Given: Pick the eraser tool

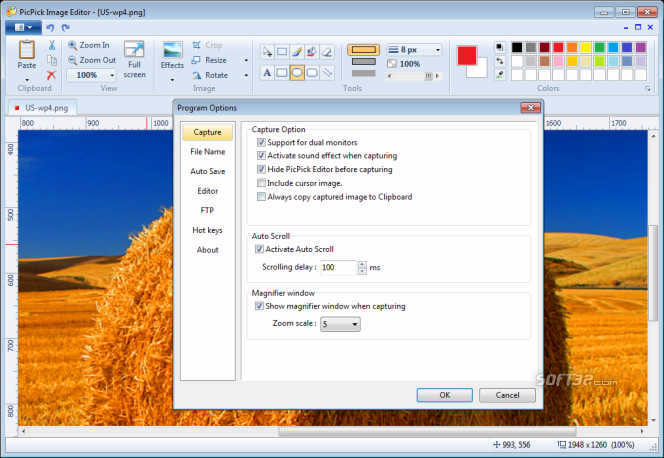Looking at the screenshot, I should pyautogui.click(x=326, y=52).
